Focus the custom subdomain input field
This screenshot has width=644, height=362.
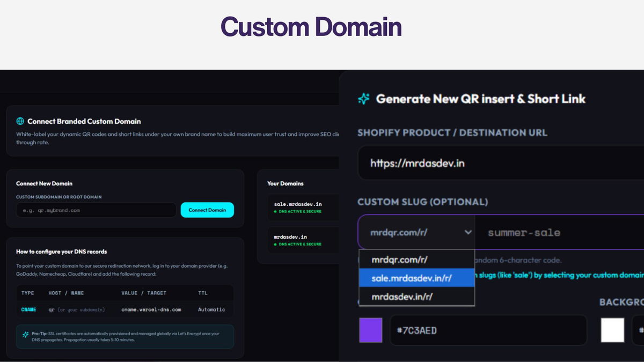click(x=96, y=210)
